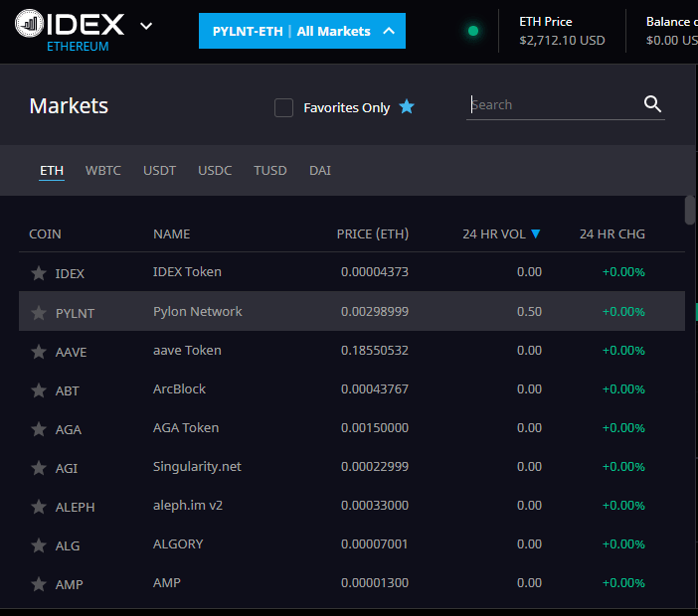This screenshot has width=698, height=616.
Task: Sort by 24 HR VOL column header
Action: (x=494, y=233)
